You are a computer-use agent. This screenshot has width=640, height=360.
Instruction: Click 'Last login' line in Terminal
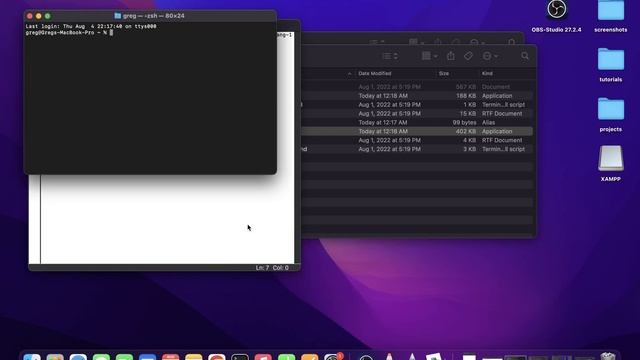(91, 26)
